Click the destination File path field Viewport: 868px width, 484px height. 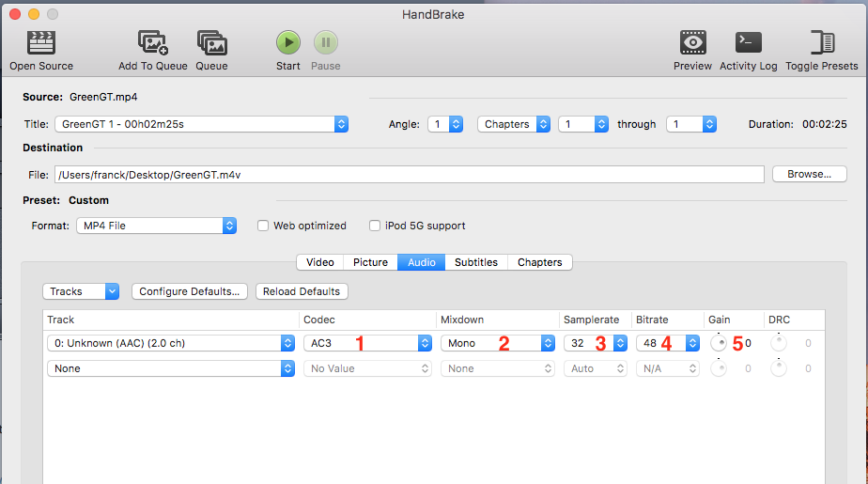pos(409,175)
